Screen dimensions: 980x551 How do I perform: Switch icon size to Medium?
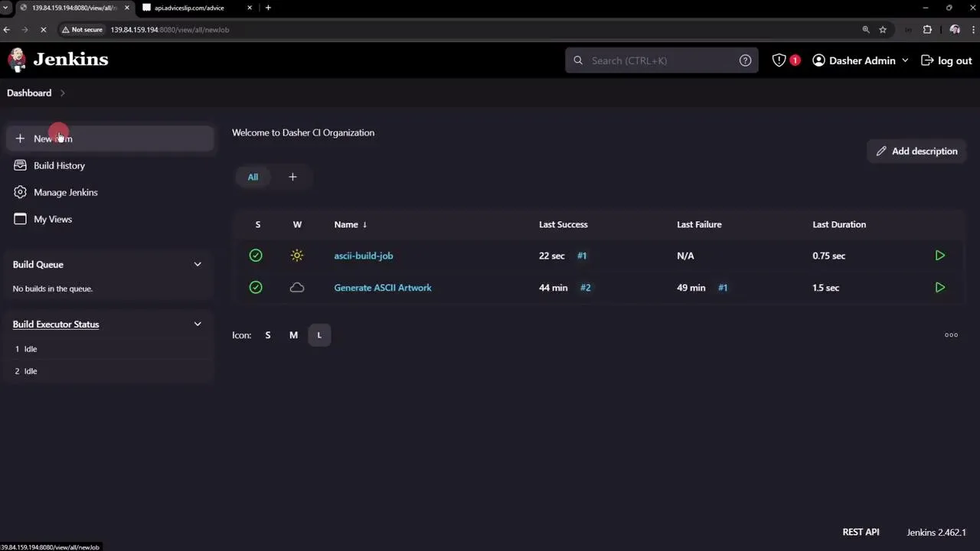coord(293,334)
